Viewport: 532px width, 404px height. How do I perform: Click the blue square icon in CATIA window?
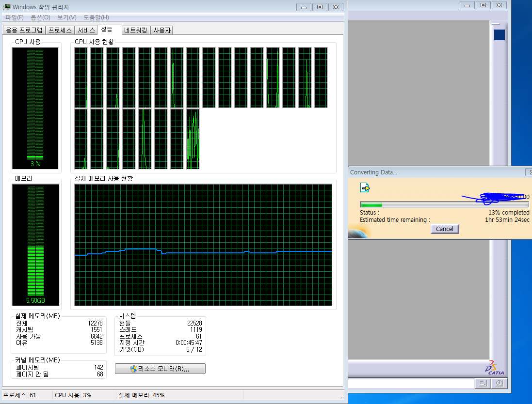[x=500, y=35]
